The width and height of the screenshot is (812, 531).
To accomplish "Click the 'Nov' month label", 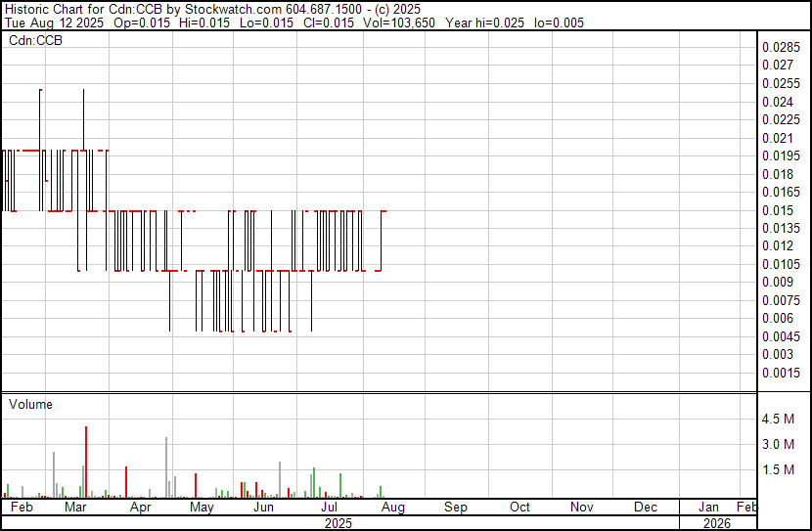I will [581, 507].
